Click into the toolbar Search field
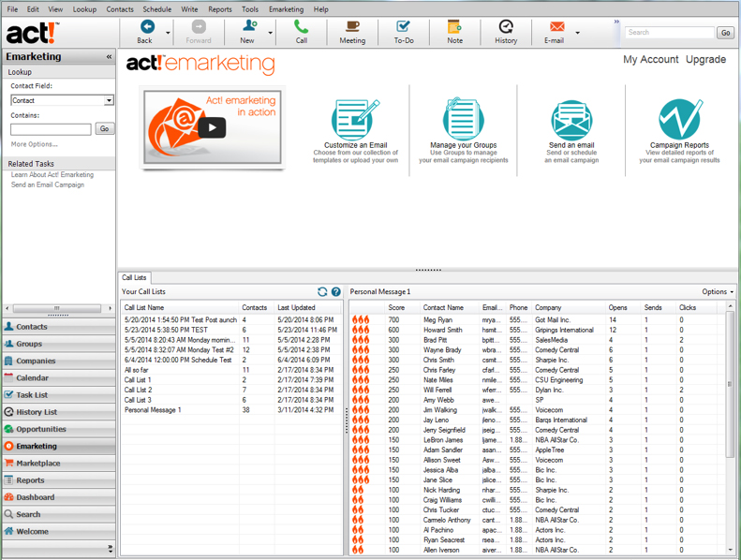 (669, 32)
